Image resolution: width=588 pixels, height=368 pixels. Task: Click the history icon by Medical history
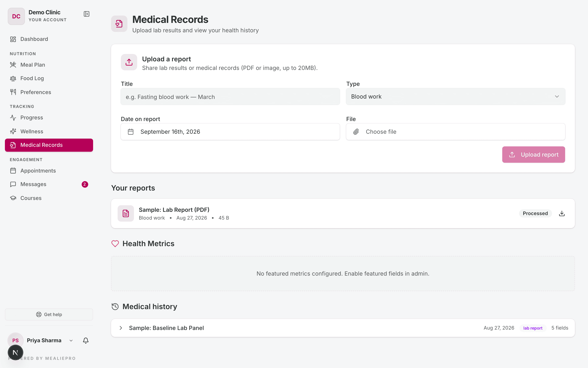click(x=115, y=307)
